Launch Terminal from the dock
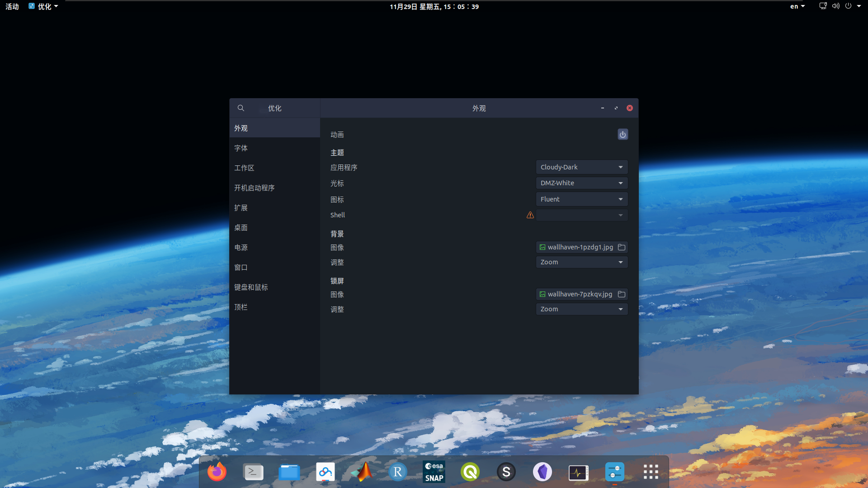The height and width of the screenshot is (488, 868). tap(253, 472)
